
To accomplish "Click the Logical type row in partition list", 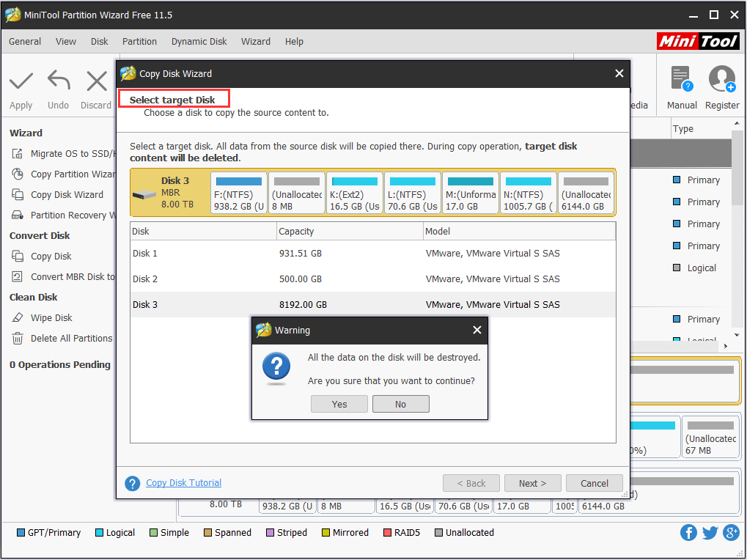I will click(696, 268).
